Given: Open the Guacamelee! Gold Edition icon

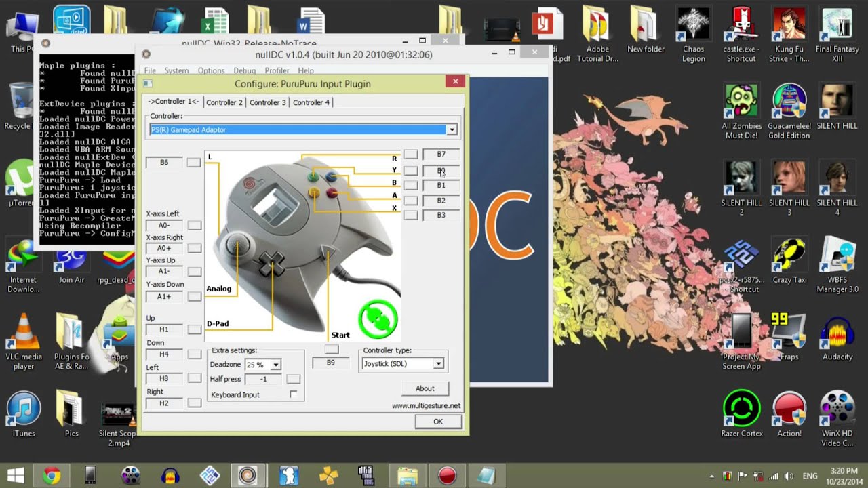Looking at the screenshot, I should coord(789,112).
